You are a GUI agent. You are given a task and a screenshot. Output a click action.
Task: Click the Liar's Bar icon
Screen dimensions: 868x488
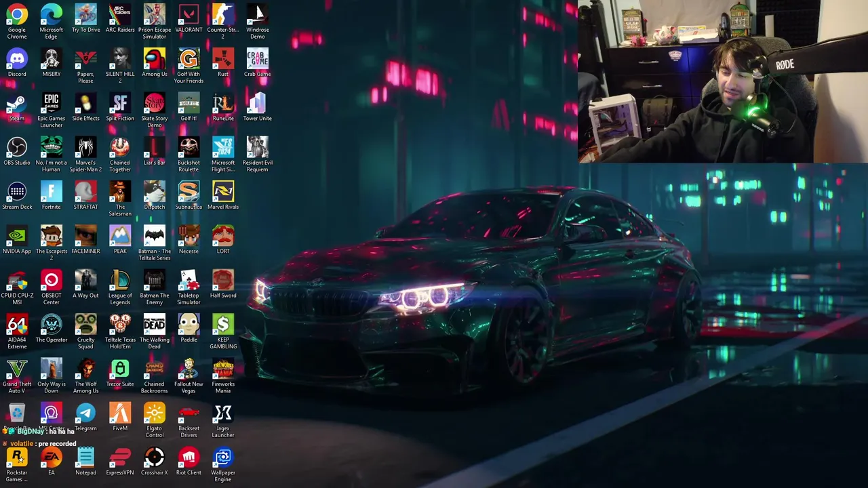(x=155, y=148)
